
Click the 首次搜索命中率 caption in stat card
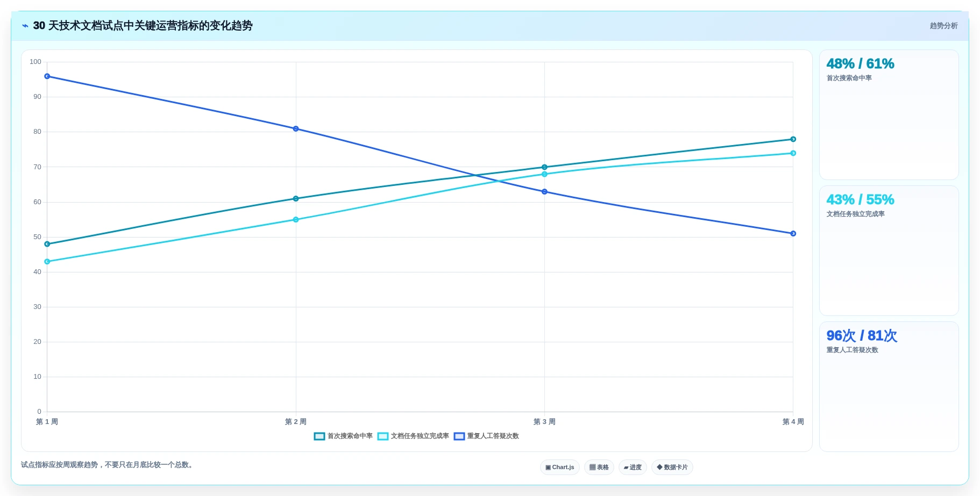pyautogui.click(x=849, y=78)
